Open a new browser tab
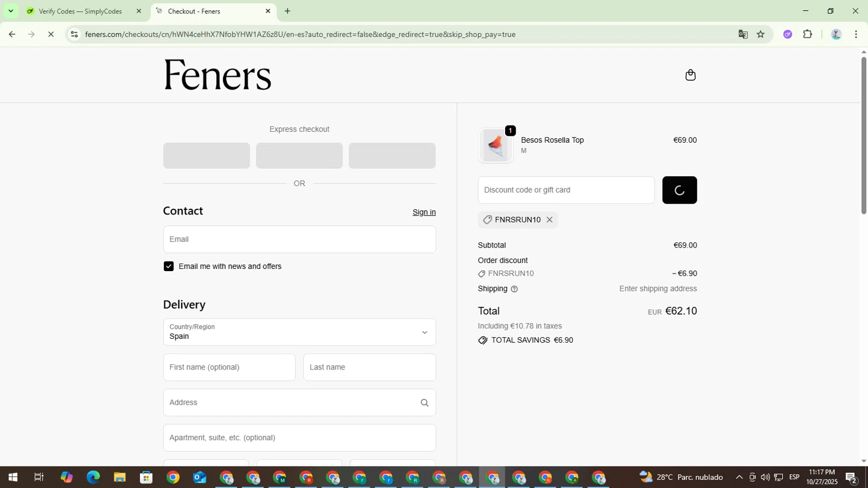868x488 pixels. 288,11
